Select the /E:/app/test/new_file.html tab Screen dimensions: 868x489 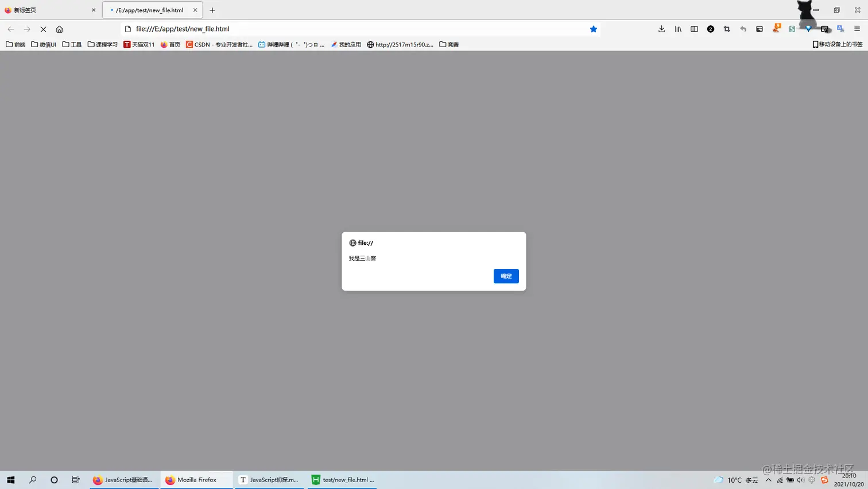[152, 10]
